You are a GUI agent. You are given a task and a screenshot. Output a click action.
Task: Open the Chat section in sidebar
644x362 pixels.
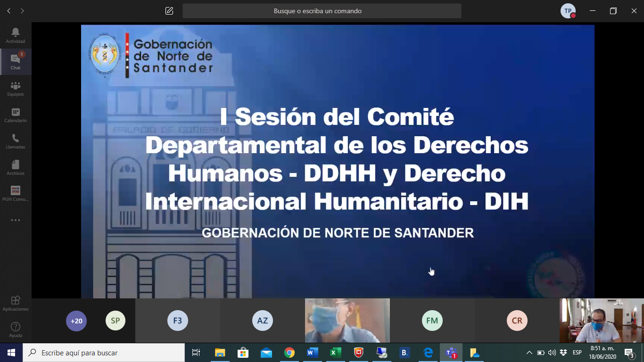coord(16,62)
